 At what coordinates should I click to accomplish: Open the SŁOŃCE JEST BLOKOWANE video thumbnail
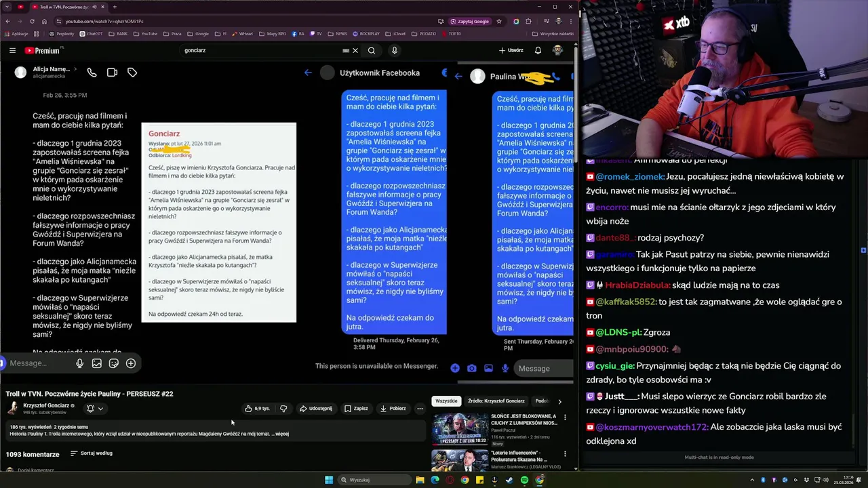[x=460, y=428]
